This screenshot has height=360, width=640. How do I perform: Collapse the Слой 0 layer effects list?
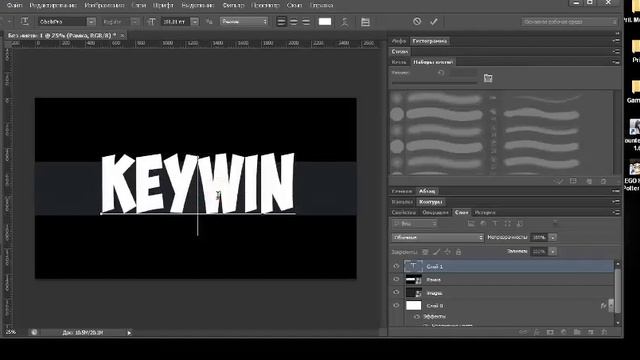tap(611, 305)
